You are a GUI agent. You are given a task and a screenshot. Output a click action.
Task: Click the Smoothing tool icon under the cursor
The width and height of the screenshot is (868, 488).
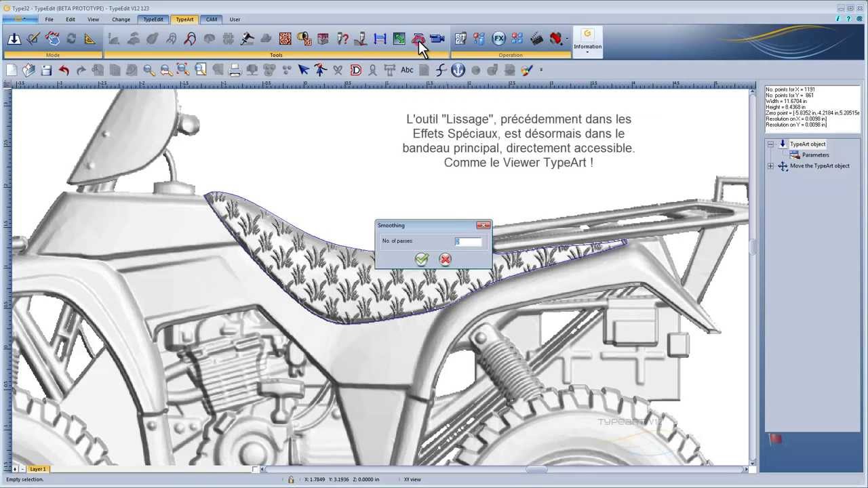click(418, 39)
